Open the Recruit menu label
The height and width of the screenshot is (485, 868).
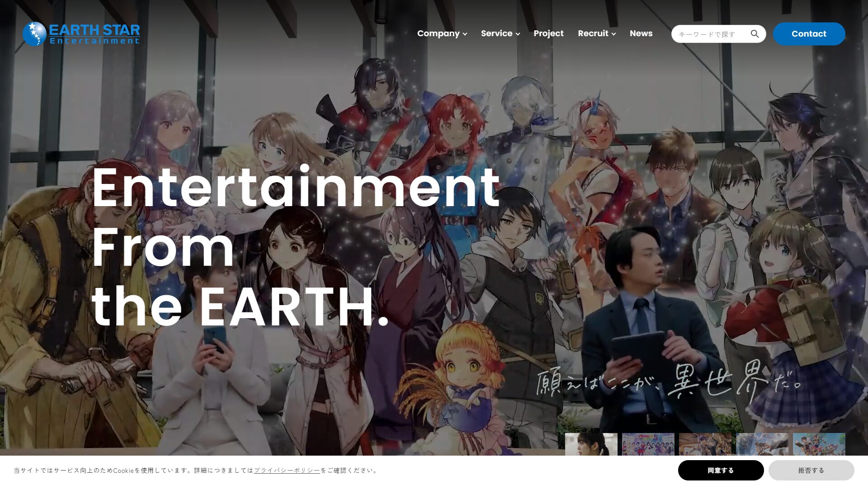[x=593, y=33]
